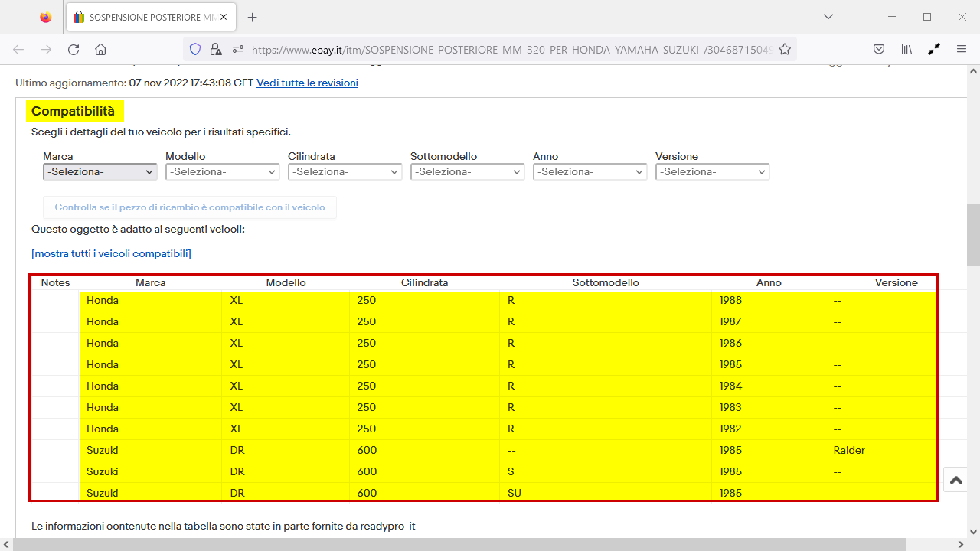Click DR in the Suzuki S row
The image size is (980, 551).
[x=237, y=471]
